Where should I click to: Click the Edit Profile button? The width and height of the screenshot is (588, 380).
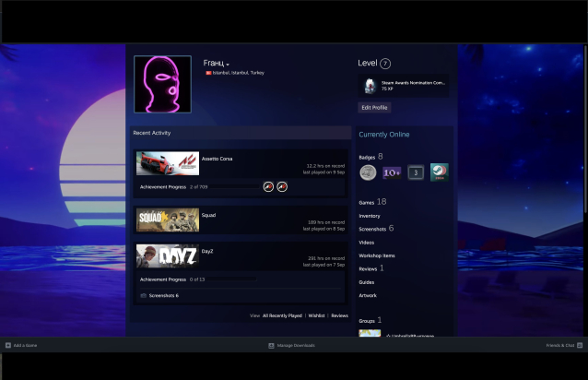point(374,108)
